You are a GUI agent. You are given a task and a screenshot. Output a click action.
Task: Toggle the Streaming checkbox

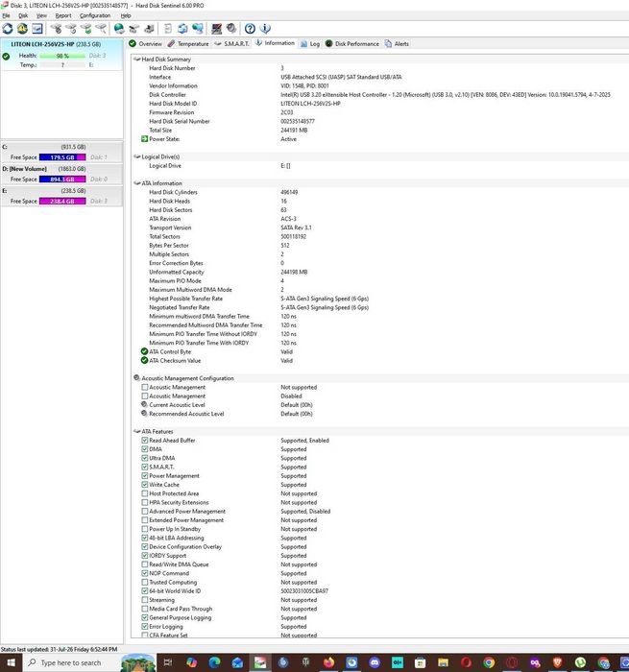click(x=144, y=600)
